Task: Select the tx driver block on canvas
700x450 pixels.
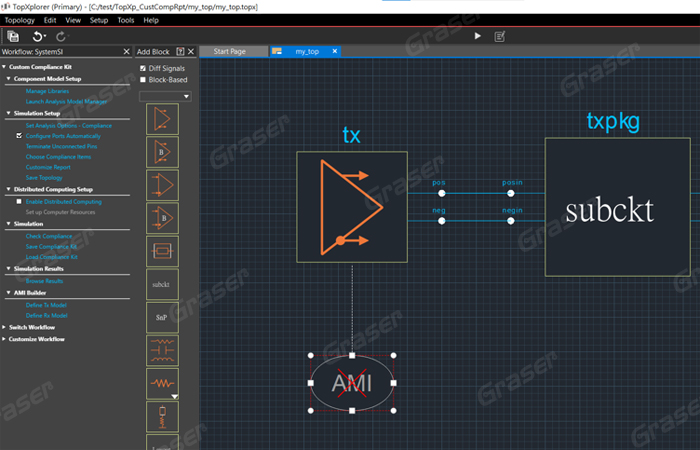Action: [352, 207]
